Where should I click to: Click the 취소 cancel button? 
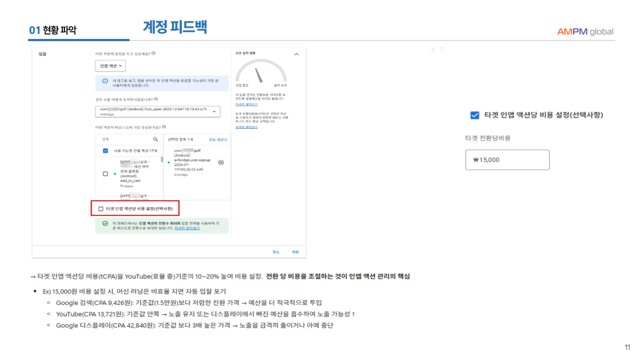tap(276, 252)
